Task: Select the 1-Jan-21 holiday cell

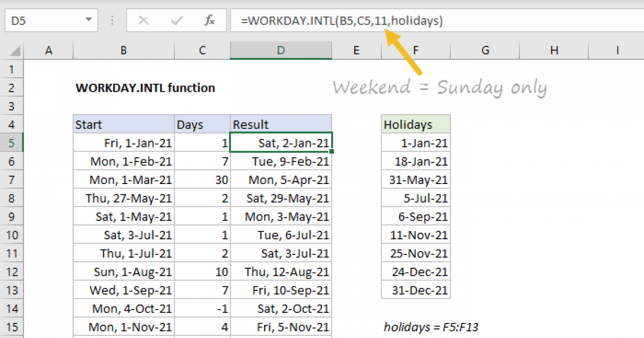Action: [x=415, y=143]
